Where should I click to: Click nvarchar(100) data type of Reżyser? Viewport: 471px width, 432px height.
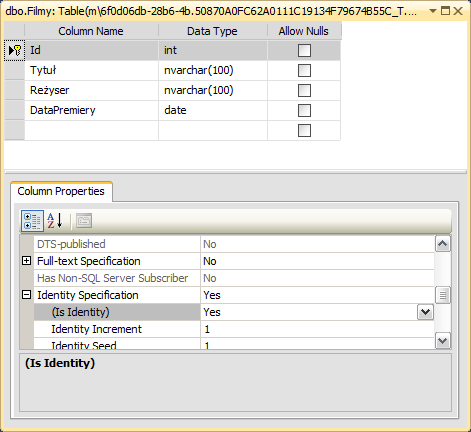tap(213, 90)
